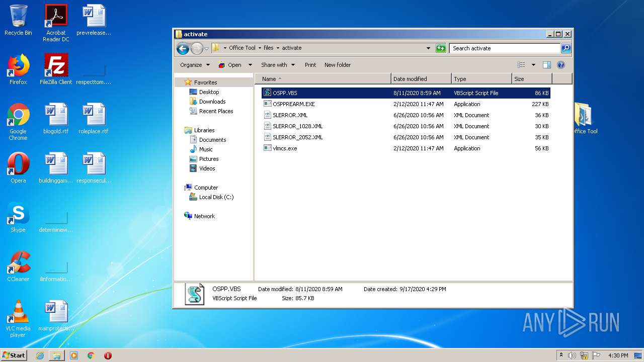Click Back navigation arrow in Explorer
The width and height of the screenshot is (644, 362).
point(183,48)
